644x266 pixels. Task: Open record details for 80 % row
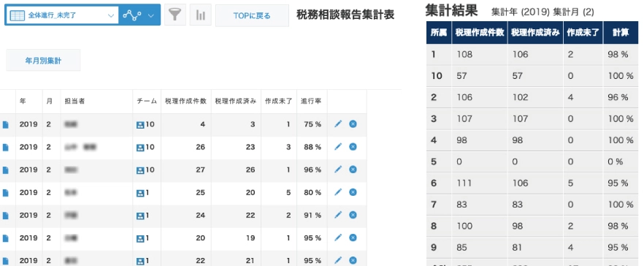[x=5, y=192]
